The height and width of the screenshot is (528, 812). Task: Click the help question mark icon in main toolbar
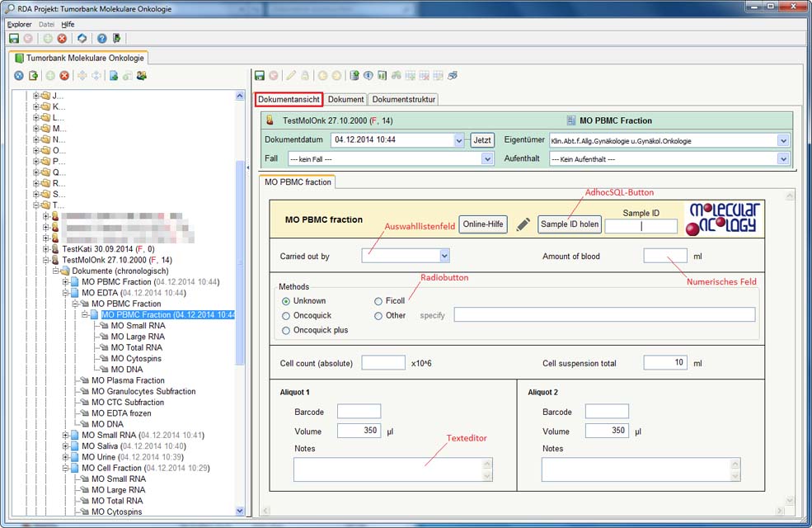(x=101, y=39)
